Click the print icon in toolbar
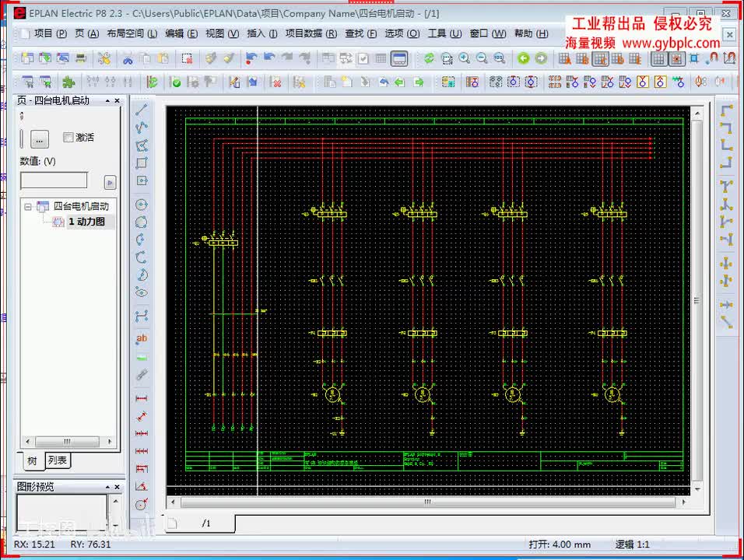 (81, 58)
